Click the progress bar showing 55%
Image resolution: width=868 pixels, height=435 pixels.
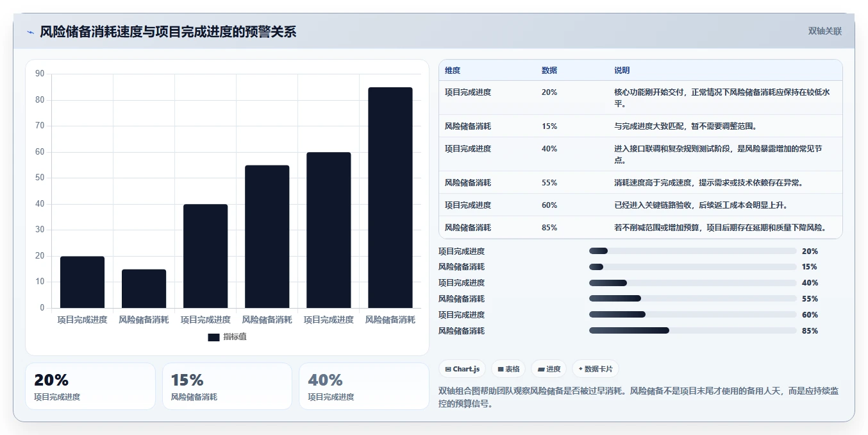[x=692, y=298]
